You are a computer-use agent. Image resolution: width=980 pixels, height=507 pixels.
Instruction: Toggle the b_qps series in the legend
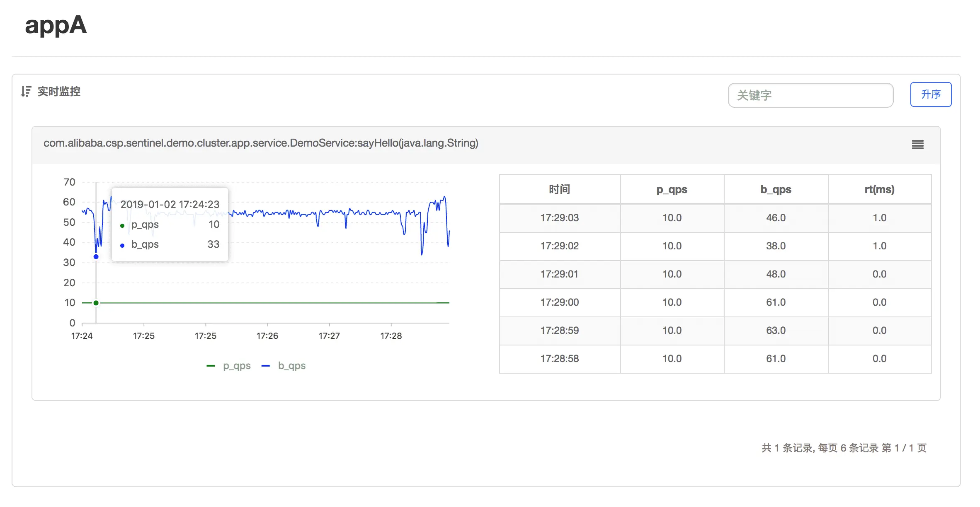point(291,365)
